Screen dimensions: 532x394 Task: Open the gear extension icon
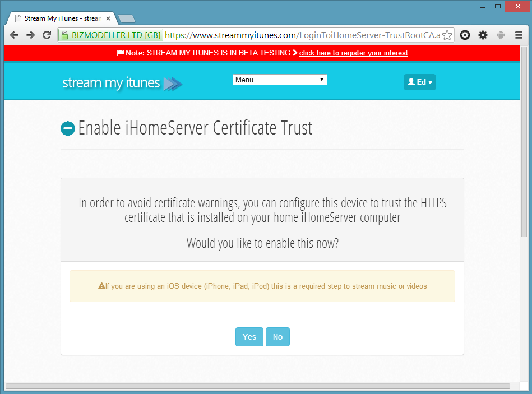tap(483, 35)
